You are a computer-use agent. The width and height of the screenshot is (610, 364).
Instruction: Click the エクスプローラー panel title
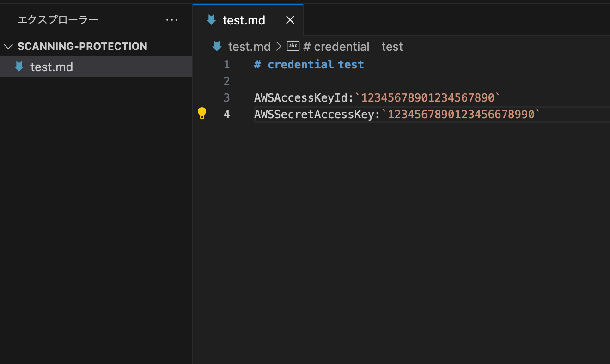(58, 20)
